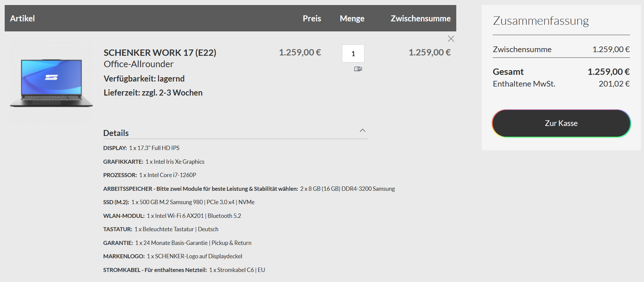Click the 'Zusammenfassung' panel heading

tap(541, 20)
